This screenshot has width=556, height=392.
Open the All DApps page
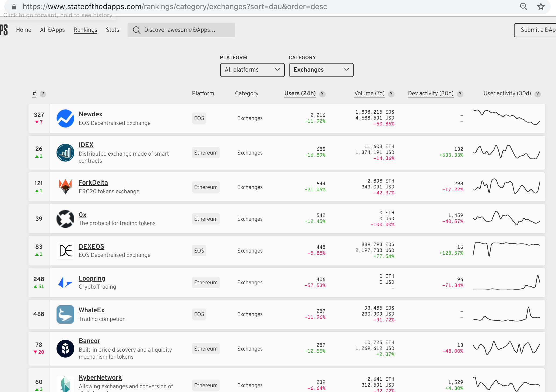coord(52,30)
